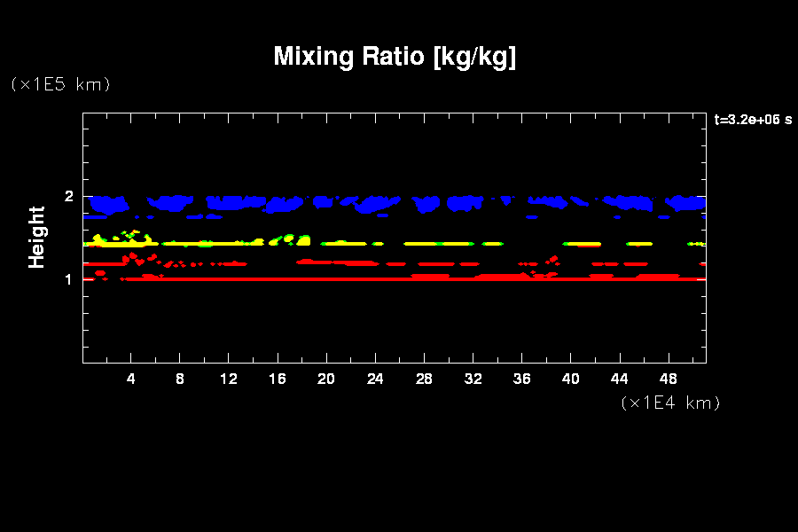Select the t=3.2e+06 s timestamp text
The image size is (798, 532).
click(753, 120)
